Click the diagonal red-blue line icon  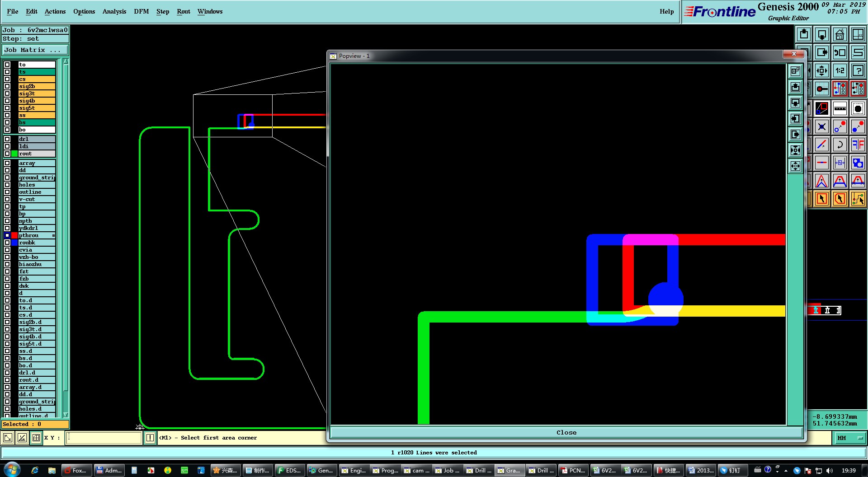click(x=822, y=145)
